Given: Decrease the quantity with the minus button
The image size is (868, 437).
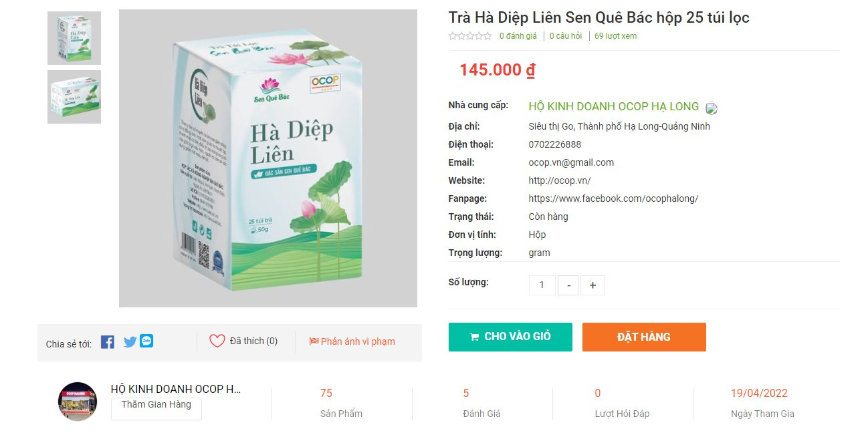Looking at the screenshot, I should pos(568,285).
